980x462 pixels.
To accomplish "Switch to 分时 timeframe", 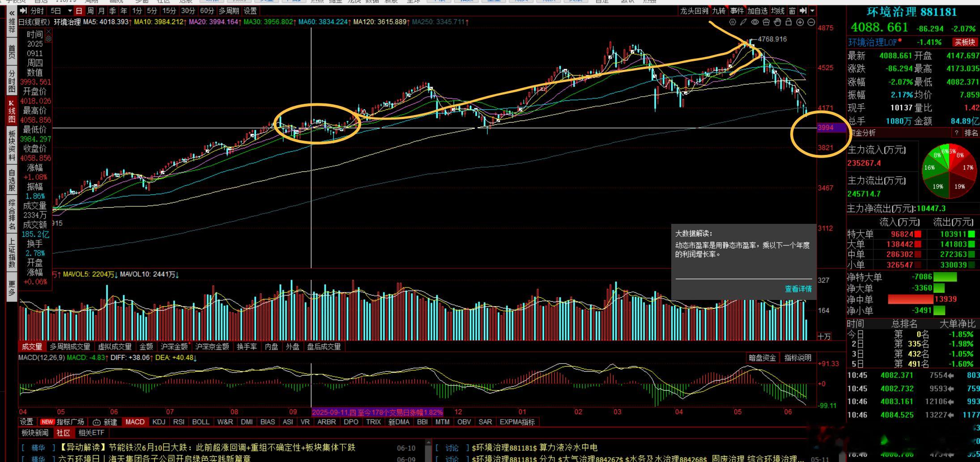I will pos(37,11).
